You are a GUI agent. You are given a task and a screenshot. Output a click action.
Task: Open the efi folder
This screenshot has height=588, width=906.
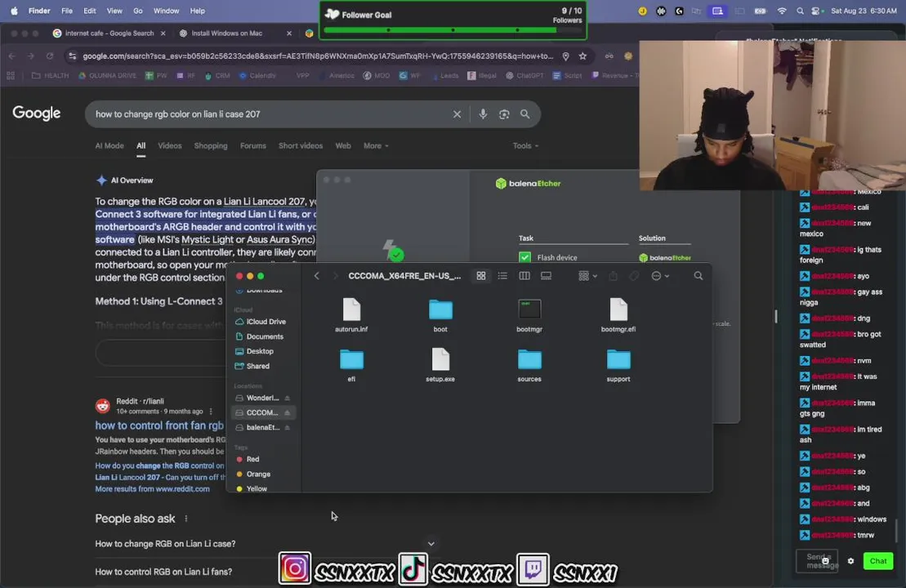pyautogui.click(x=351, y=365)
